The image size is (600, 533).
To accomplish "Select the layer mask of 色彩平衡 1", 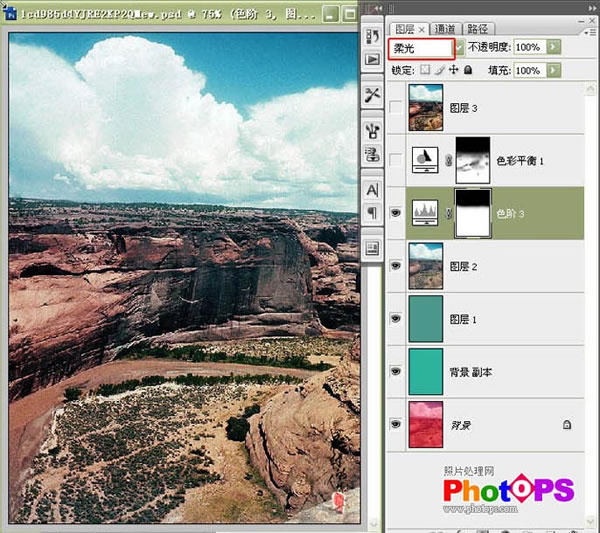I will tap(473, 160).
